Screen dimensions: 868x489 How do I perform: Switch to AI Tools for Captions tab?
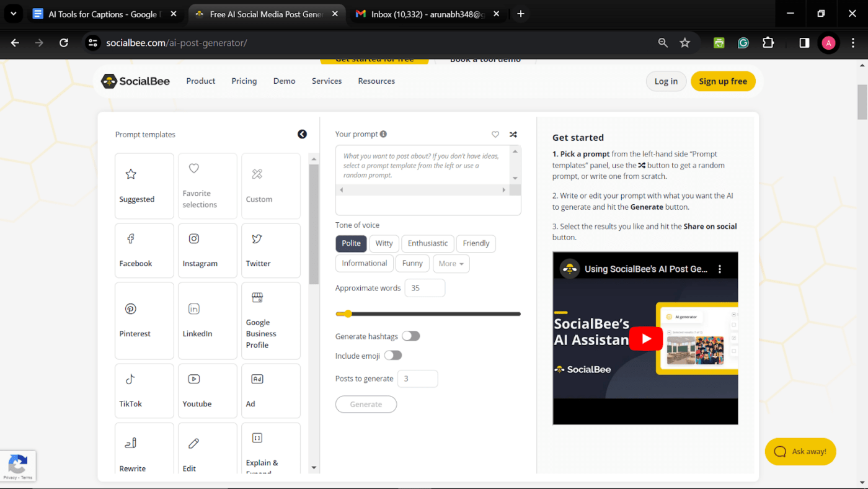coord(105,14)
